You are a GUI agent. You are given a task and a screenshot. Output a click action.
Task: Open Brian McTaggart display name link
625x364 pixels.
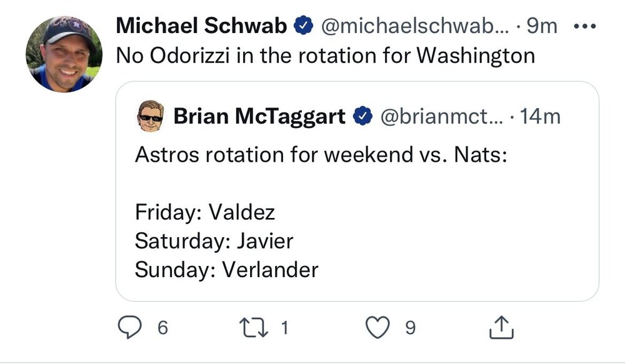point(259,117)
